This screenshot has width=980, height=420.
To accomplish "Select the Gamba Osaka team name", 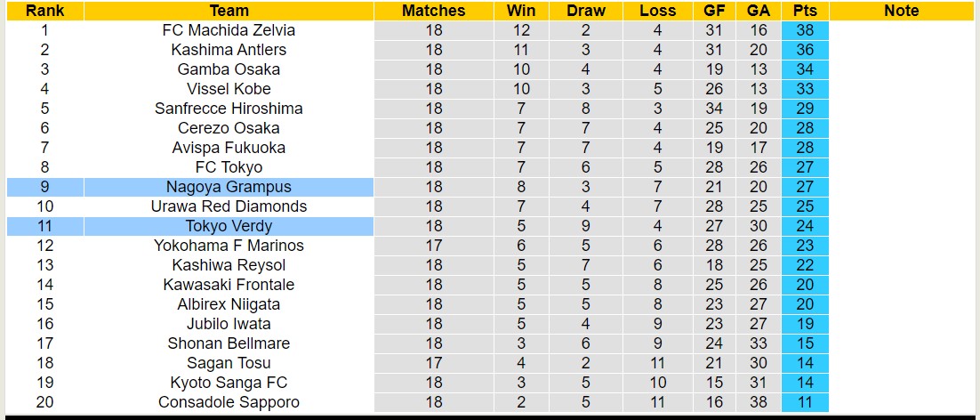I will point(229,69).
